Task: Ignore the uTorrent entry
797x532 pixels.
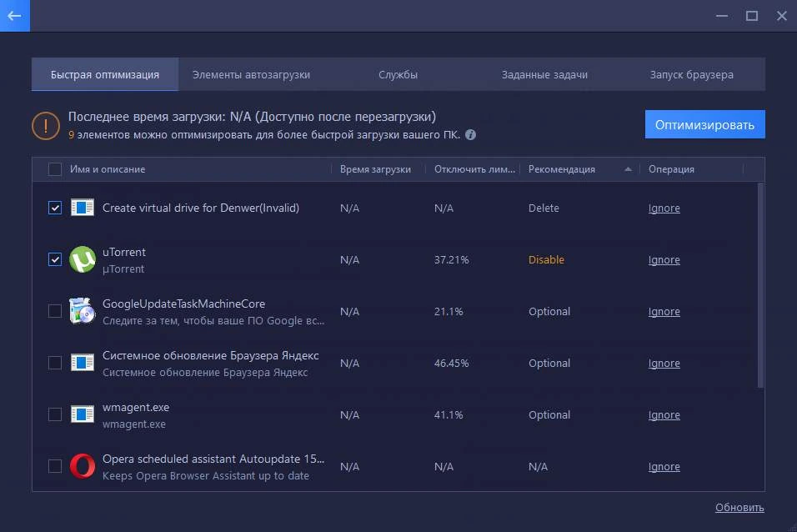Action: pos(664,260)
